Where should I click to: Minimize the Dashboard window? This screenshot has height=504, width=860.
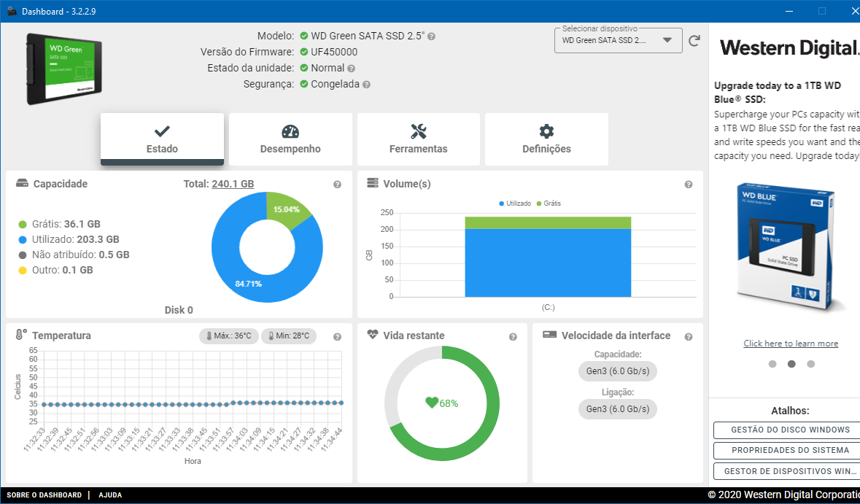[x=789, y=11]
